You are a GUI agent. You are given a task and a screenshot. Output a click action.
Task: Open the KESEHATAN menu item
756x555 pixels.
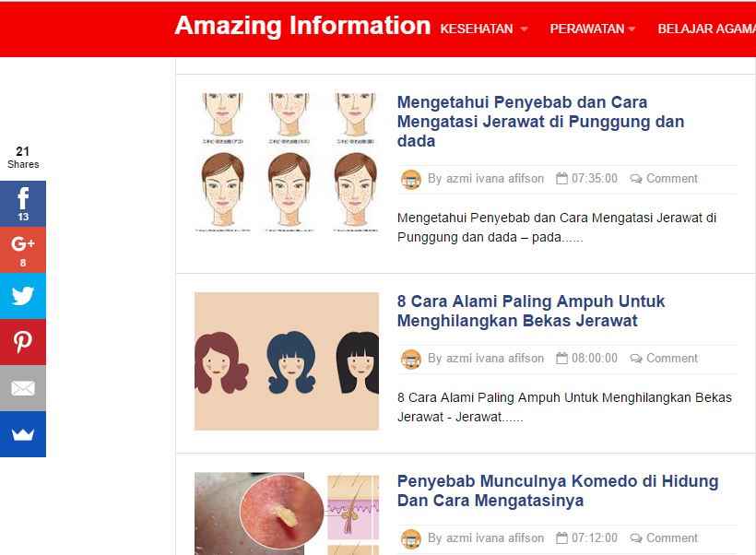(477, 29)
